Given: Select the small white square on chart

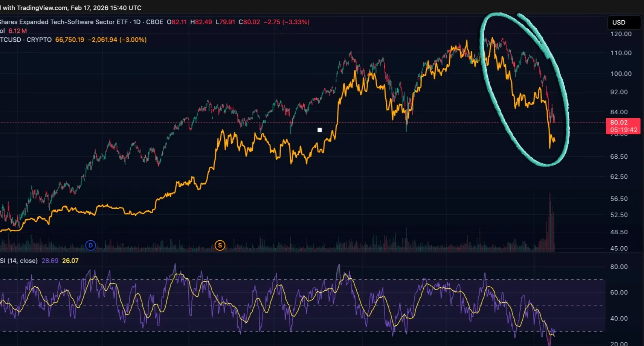Looking at the screenshot, I should [320, 130].
